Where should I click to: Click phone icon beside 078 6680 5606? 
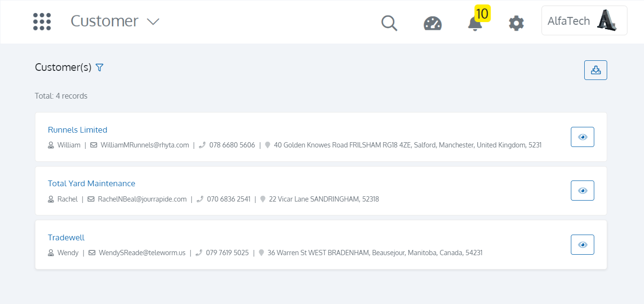(202, 145)
